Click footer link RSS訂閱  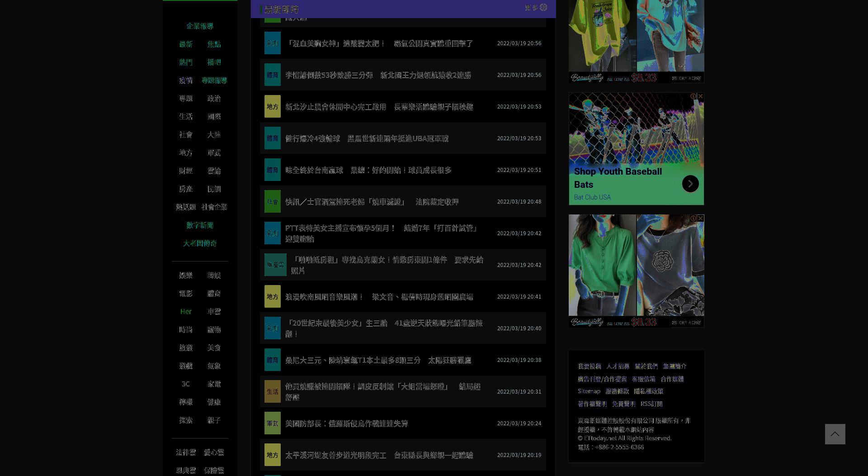click(651, 404)
